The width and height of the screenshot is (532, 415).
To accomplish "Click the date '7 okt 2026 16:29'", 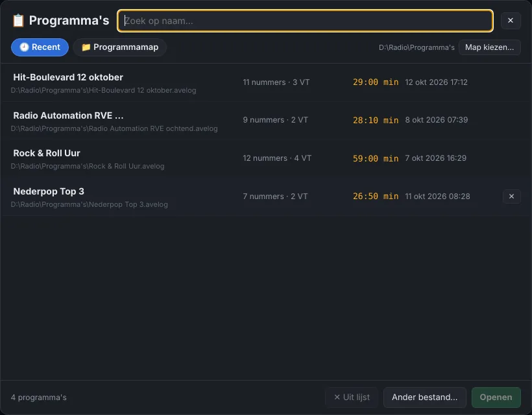I will (435, 158).
